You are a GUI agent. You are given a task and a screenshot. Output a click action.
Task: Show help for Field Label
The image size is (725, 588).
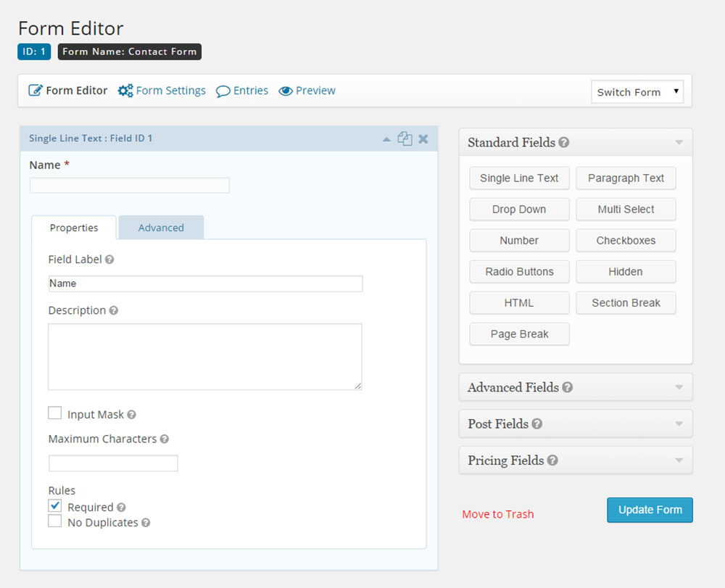tap(109, 260)
